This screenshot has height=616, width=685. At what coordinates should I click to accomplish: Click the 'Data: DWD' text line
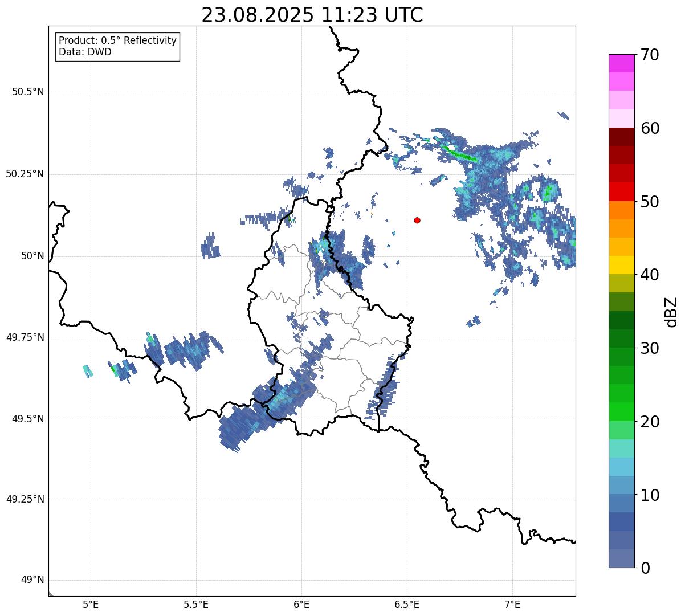click(85, 52)
